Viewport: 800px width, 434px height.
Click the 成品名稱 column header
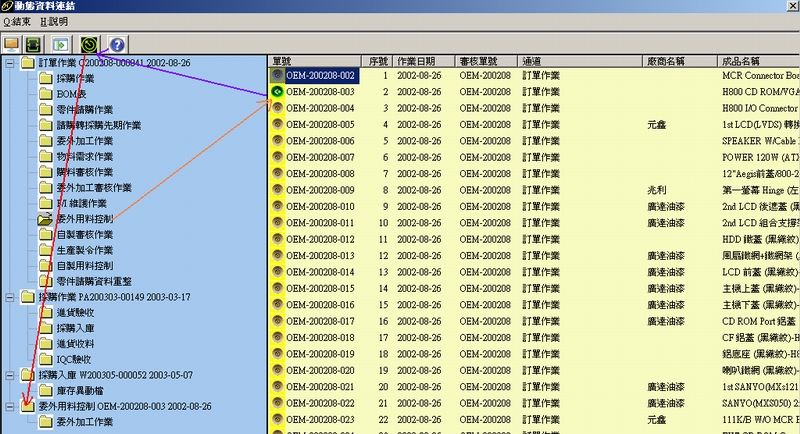[x=759, y=61]
